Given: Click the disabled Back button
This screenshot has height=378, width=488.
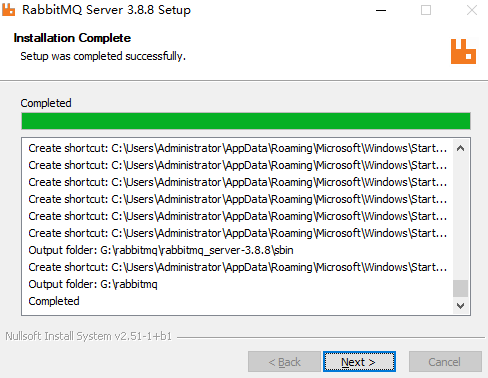Looking at the screenshot, I should 284,362.
